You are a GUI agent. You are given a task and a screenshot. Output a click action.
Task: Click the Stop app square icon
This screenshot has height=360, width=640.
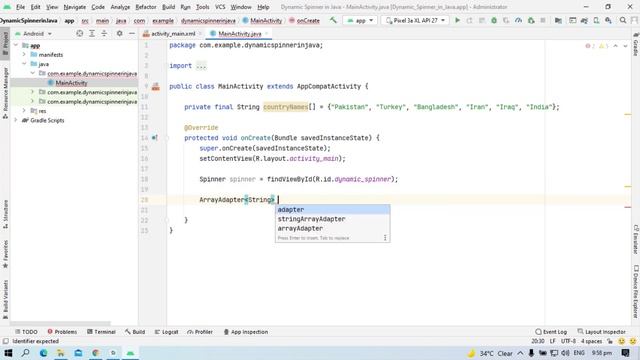pyautogui.click(x=543, y=20)
